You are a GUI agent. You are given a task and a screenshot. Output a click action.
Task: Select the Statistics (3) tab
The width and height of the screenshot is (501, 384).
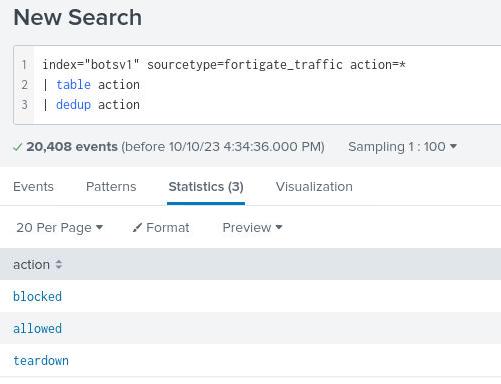point(206,187)
